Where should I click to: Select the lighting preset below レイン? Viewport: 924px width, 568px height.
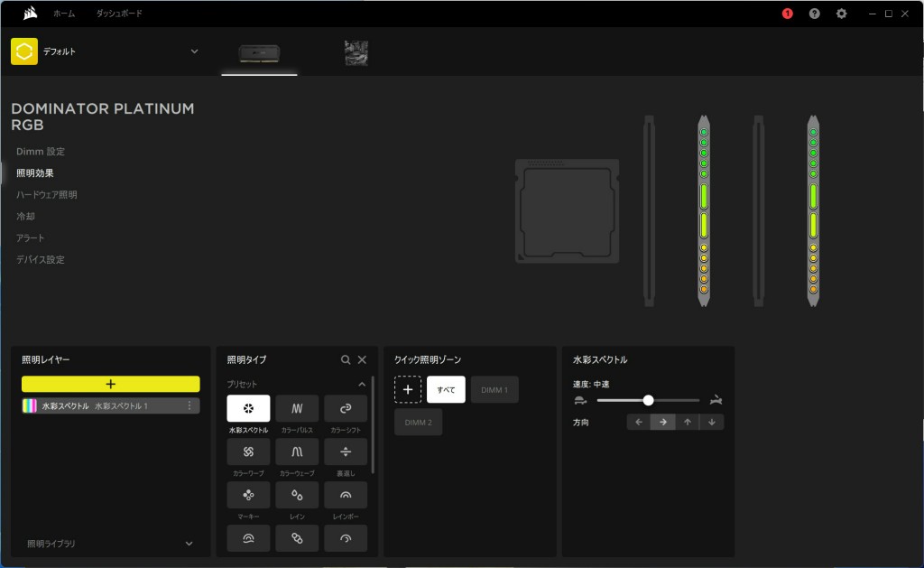click(x=297, y=538)
